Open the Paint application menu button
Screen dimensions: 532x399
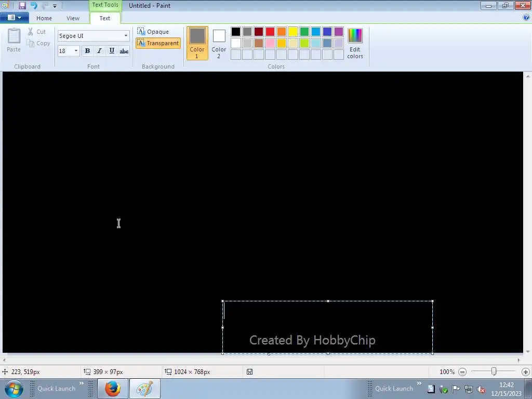14,18
